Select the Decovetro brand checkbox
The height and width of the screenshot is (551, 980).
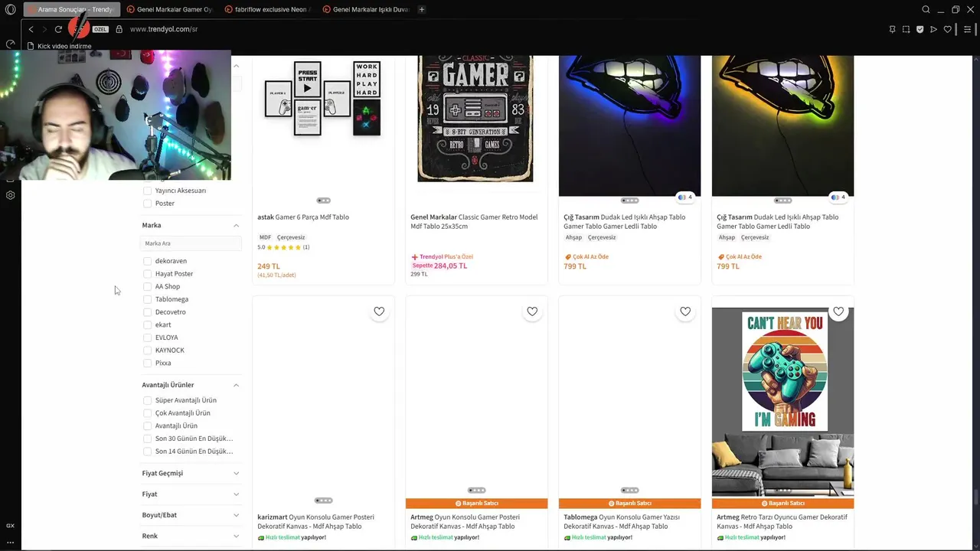(x=148, y=312)
